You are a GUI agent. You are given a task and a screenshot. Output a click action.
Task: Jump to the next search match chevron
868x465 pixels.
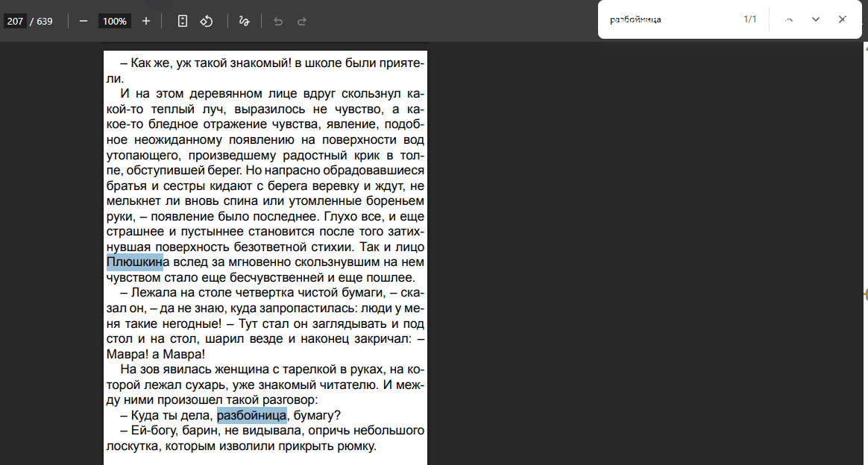[814, 19]
